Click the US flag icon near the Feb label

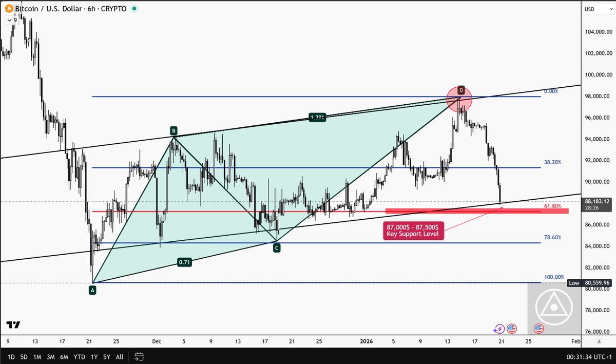click(x=538, y=329)
